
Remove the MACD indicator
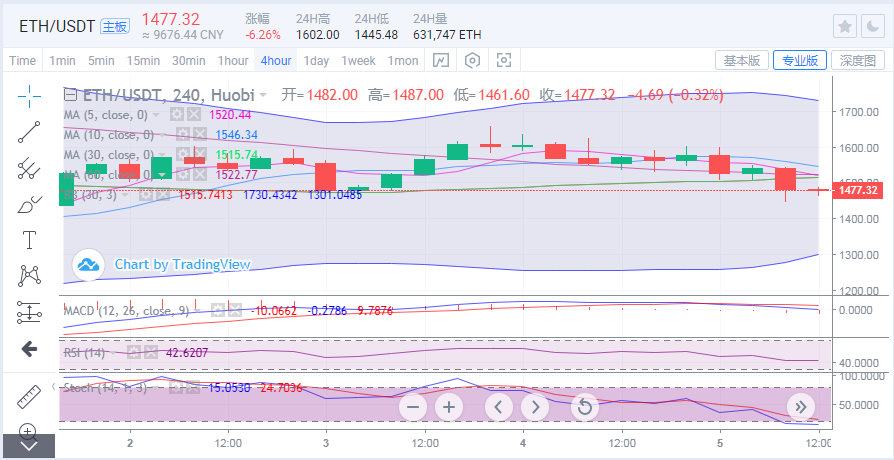click(235, 311)
